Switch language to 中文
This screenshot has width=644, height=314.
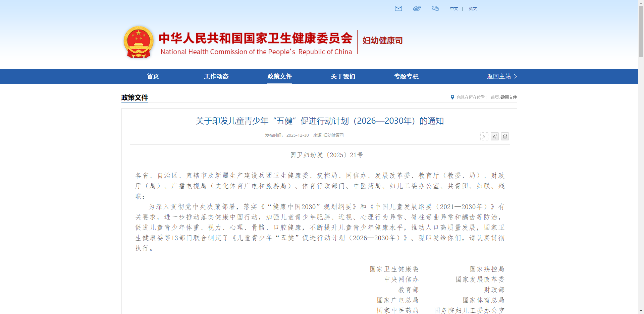coord(454,9)
